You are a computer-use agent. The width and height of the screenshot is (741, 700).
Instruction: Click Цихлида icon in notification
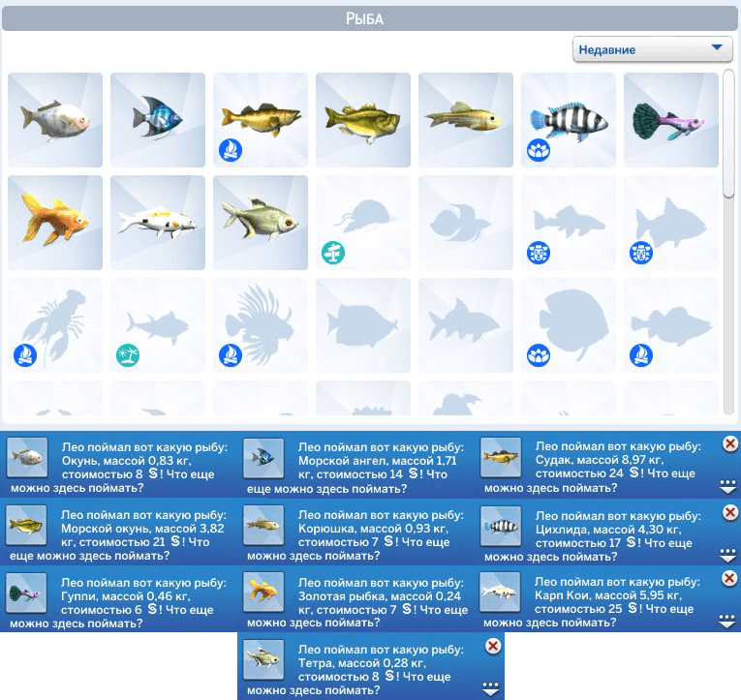pyautogui.click(x=501, y=526)
